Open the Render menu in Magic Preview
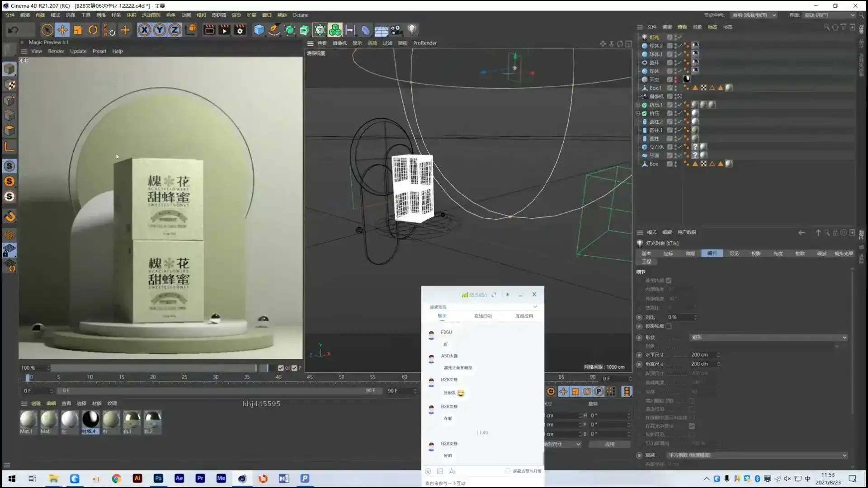 (56, 51)
